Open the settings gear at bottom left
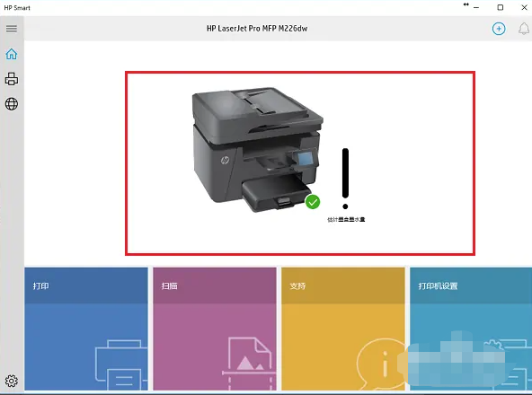This screenshot has height=395, width=532. point(12,382)
